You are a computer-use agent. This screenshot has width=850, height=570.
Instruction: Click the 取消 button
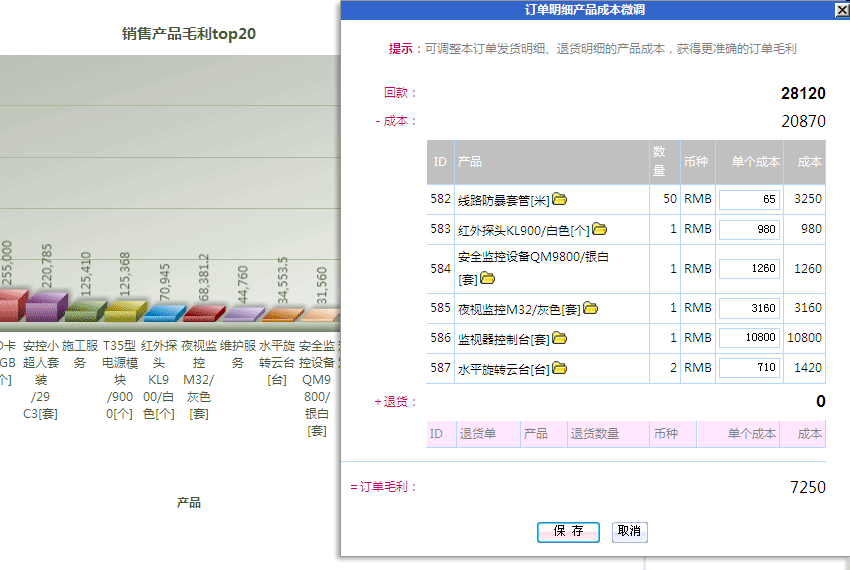point(629,531)
